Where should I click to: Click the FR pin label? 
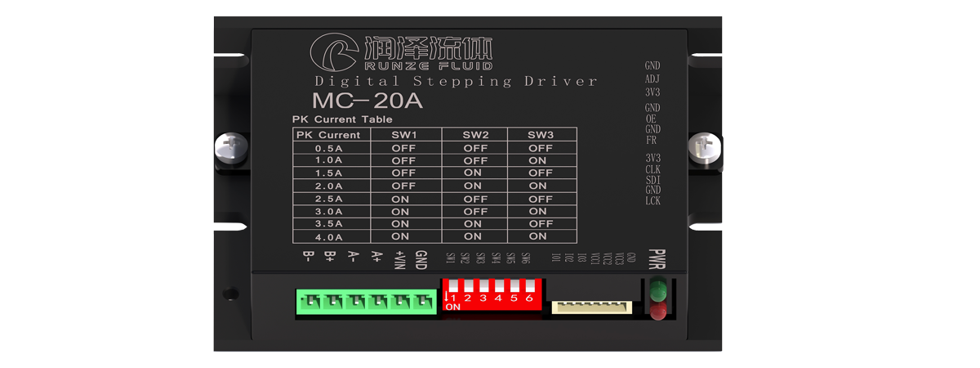click(x=651, y=140)
